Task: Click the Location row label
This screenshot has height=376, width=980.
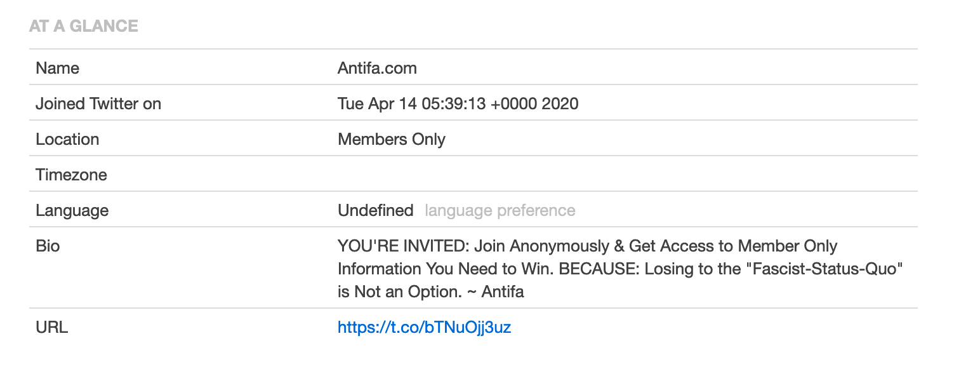Action: pos(67,139)
